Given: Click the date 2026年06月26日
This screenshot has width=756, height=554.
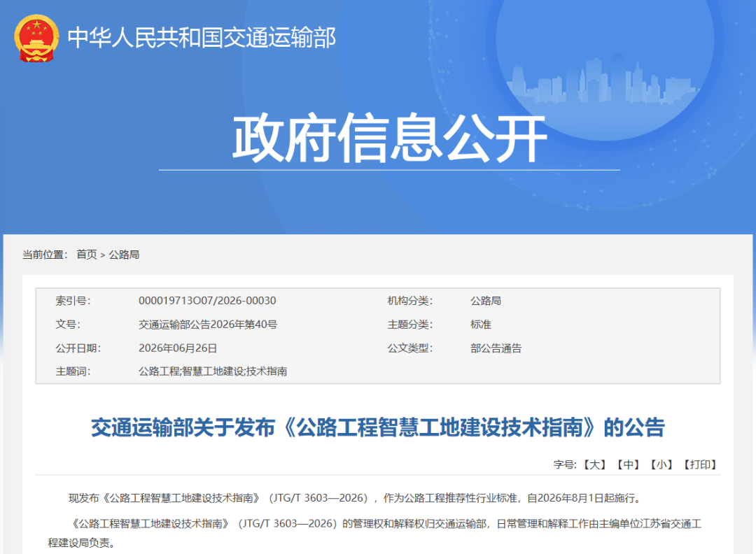Looking at the screenshot, I should point(178,348).
